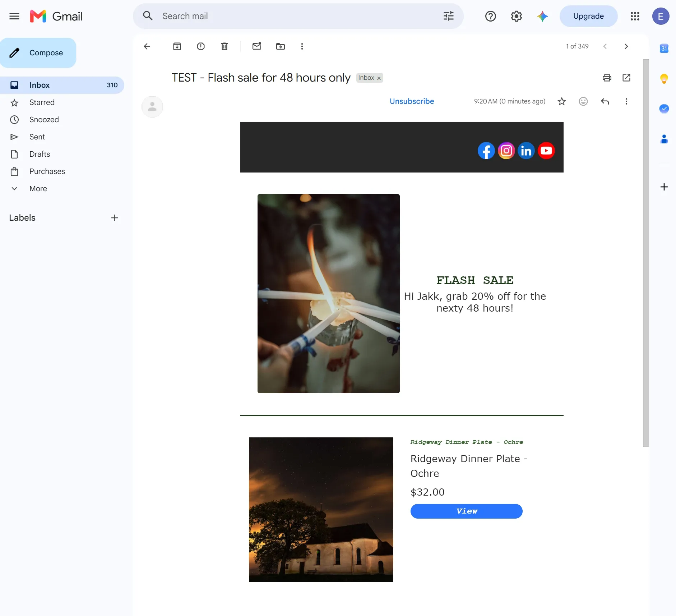Open the Snoozed folder

[x=62, y=120]
